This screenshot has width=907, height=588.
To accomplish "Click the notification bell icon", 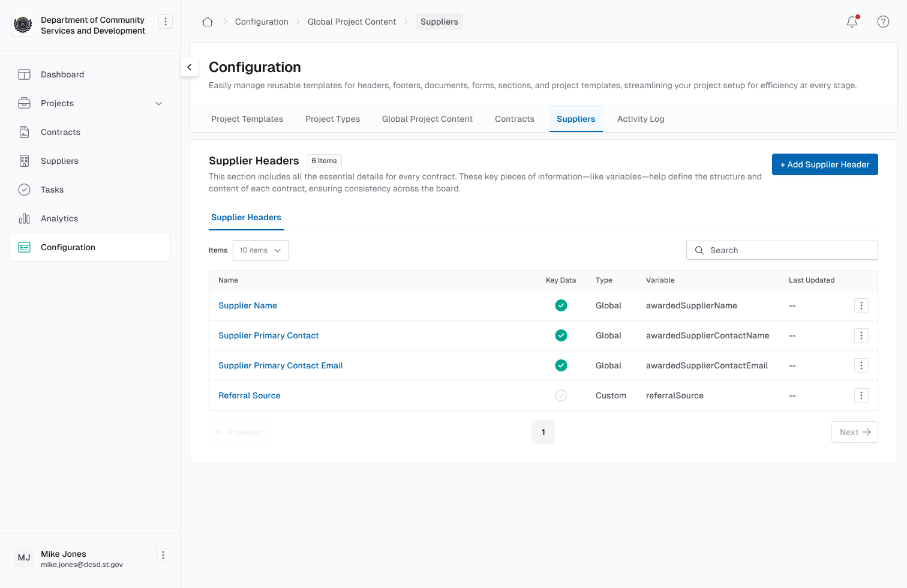I will click(852, 22).
